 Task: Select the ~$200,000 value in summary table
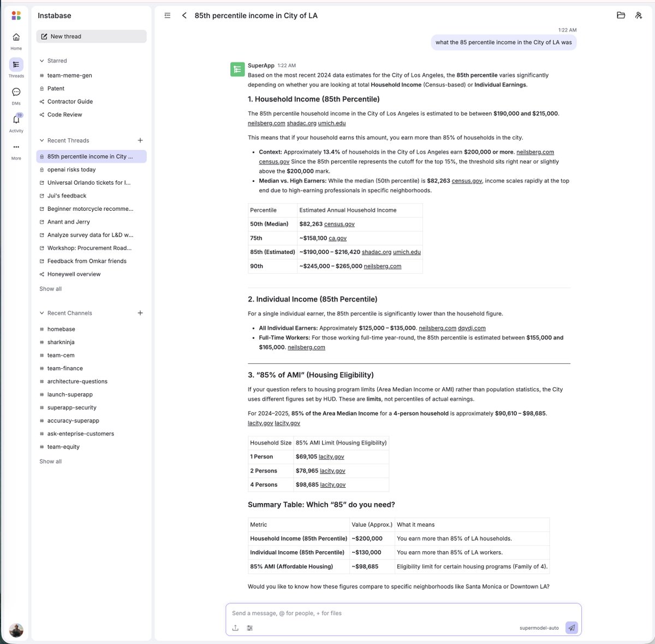(367, 539)
